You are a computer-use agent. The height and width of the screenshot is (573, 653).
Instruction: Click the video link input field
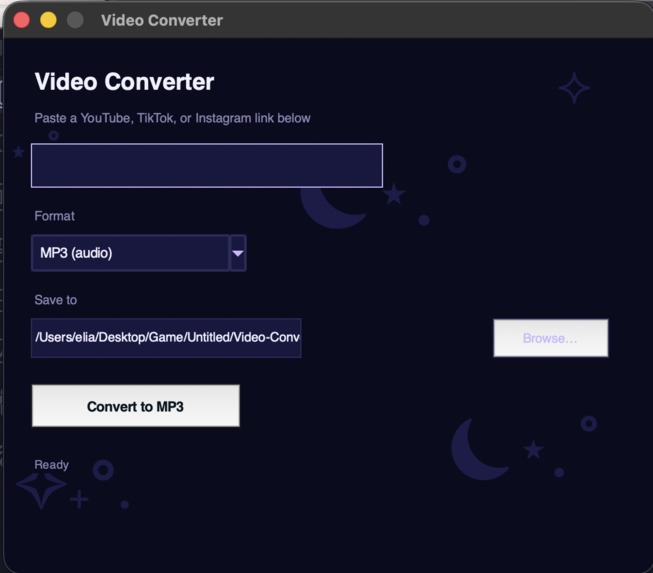[207, 165]
